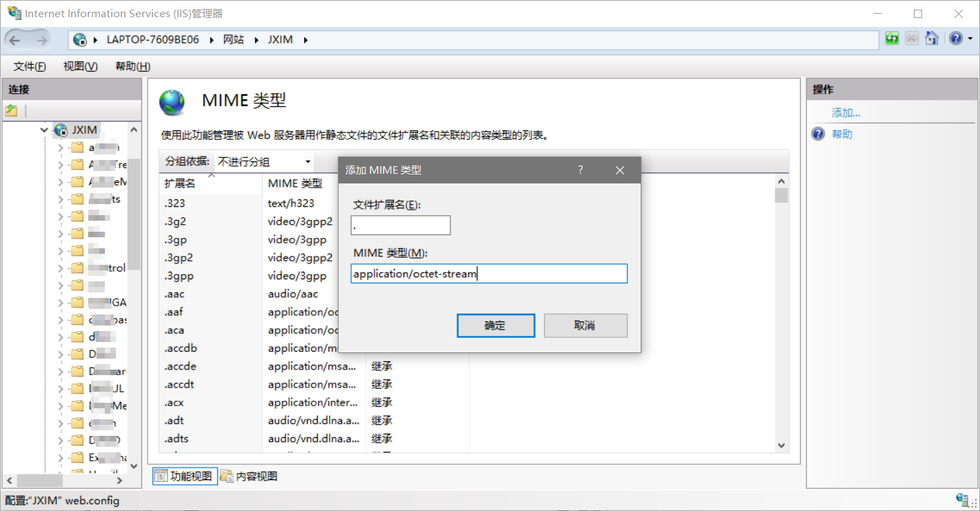Click the 功能视图 icon at bottom
Image resolution: width=980 pixels, height=511 pixels.
(161, 476)
